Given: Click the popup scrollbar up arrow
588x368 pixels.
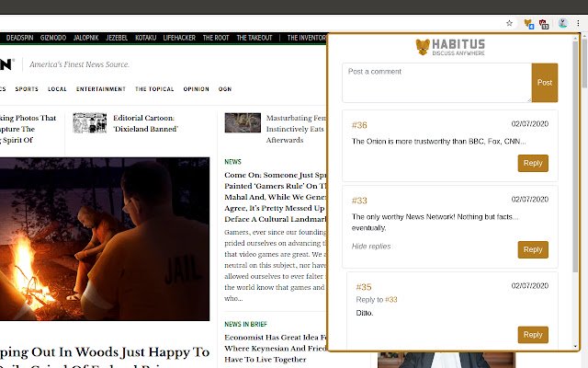Looking at the screenshot, I should (575, 38).
